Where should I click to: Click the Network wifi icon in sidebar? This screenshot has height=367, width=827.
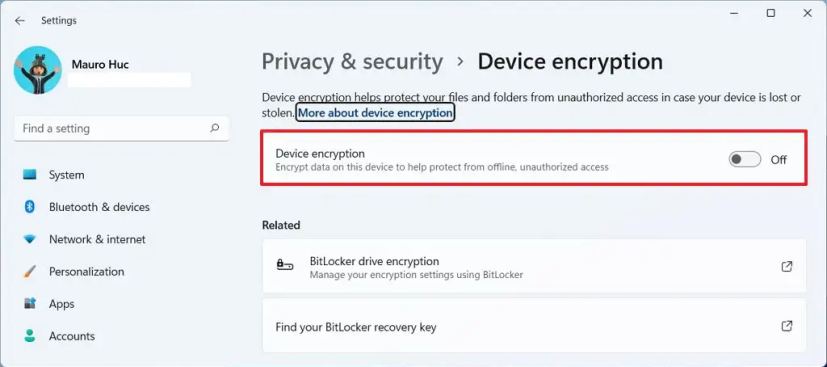click(30, 239)
